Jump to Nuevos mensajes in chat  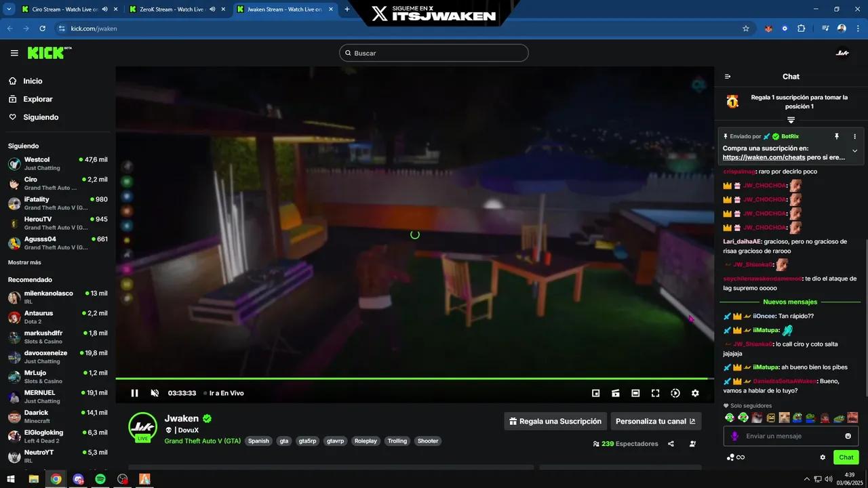(790, 302)
